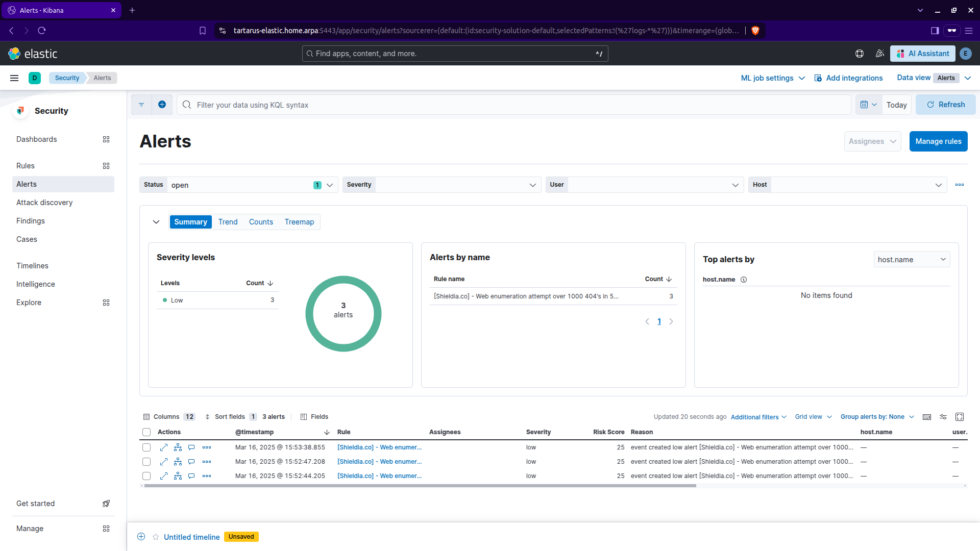Open the Severity filter dropdown

442,185
